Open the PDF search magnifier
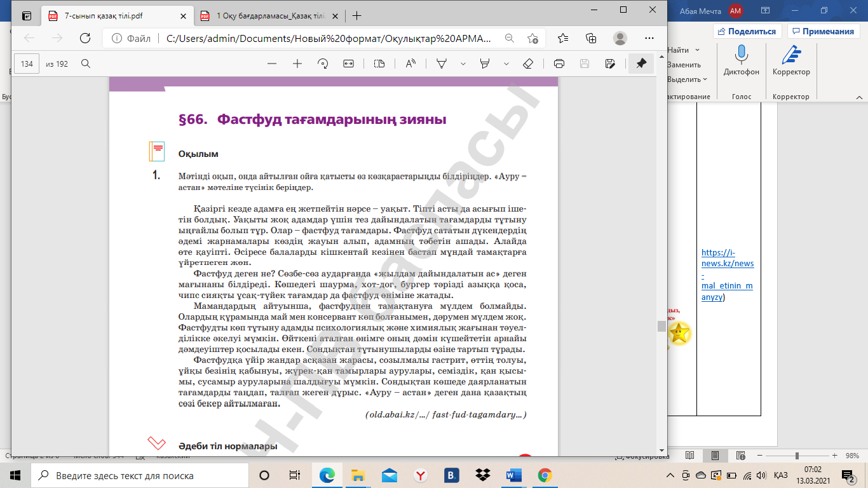 pyautogui.click(x=86, y=64)
